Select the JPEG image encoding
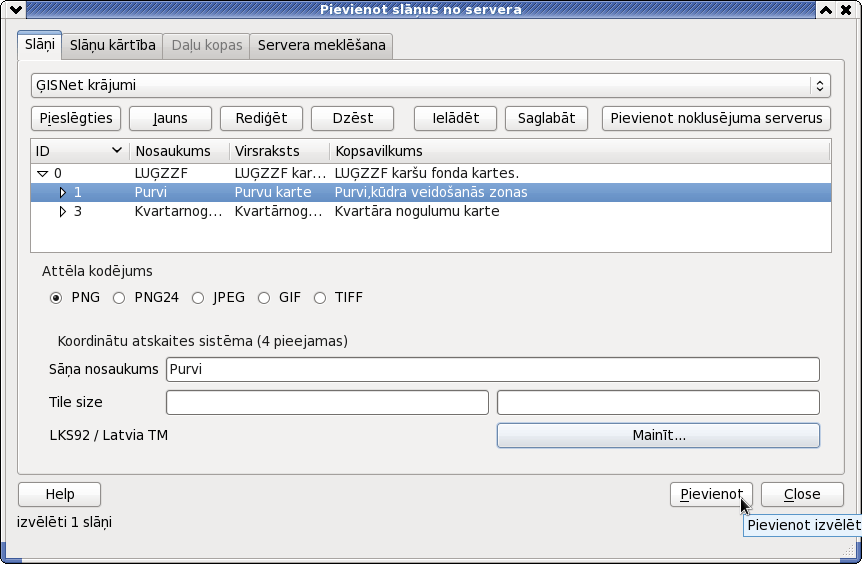The height and width of the screenshot is (564, 862). pos(198,298)
